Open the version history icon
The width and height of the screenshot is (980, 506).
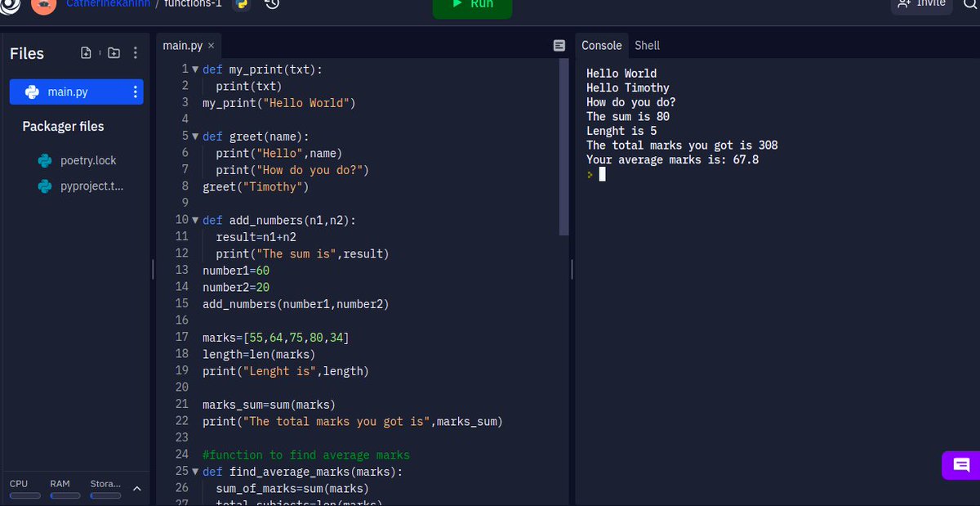[273, 4]
